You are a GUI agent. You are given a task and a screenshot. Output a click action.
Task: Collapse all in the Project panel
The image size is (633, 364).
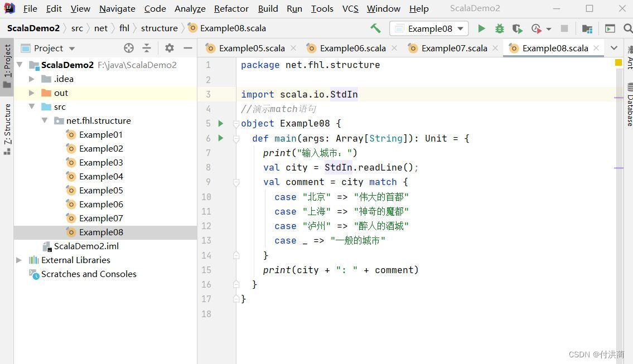pyautogui.click(x=147, y=48)
